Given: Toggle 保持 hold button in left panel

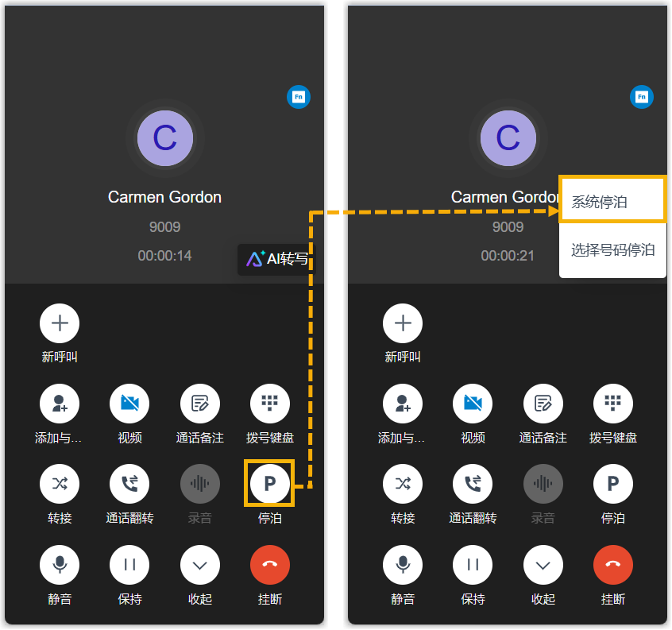Looking at the screenshot, I should [129, 564].
